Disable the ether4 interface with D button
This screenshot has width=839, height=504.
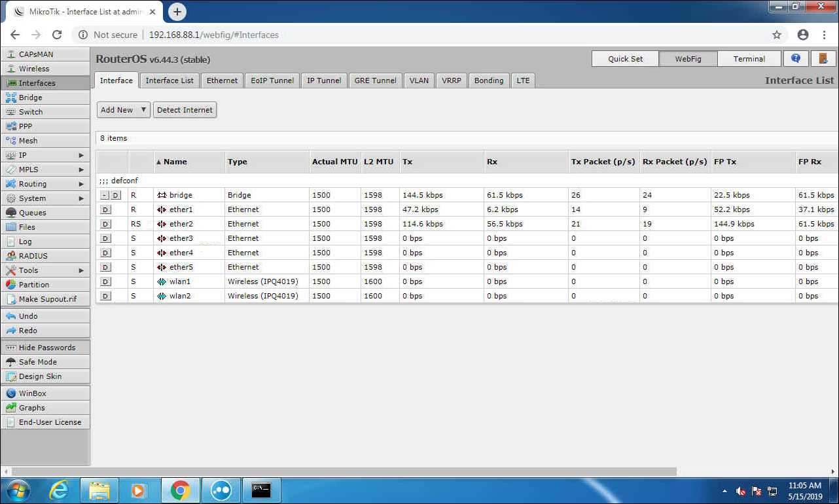[x=105, y=253]
